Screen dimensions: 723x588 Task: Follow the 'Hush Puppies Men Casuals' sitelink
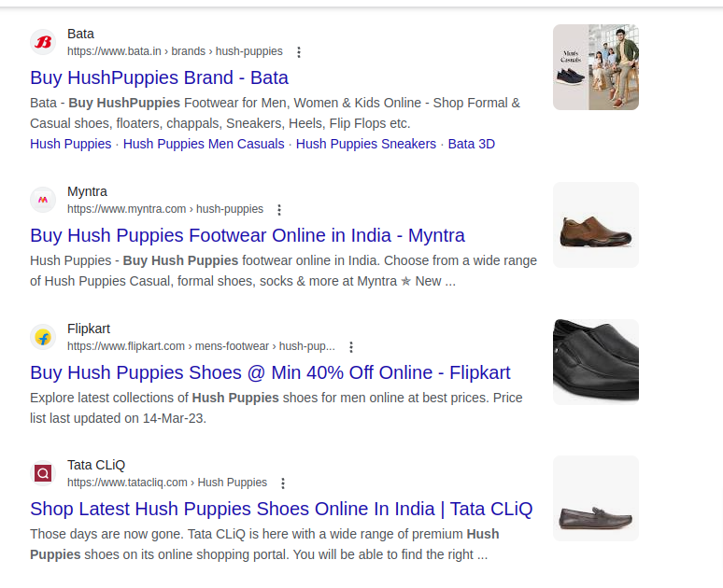coord(204,144)
